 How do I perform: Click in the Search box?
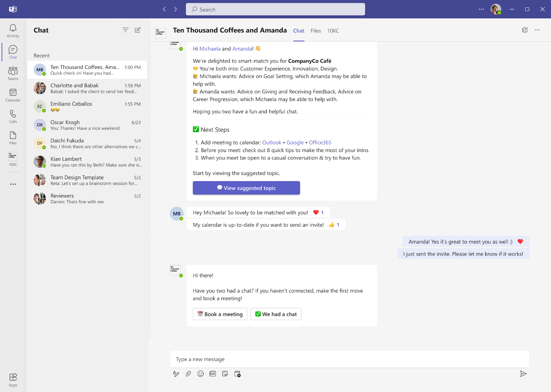[x=275, y=9]
